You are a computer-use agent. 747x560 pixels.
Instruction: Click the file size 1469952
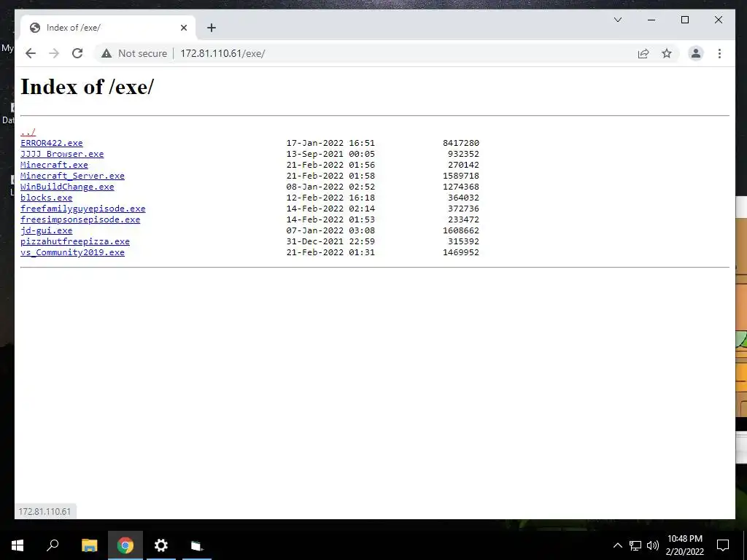[461, 252]
